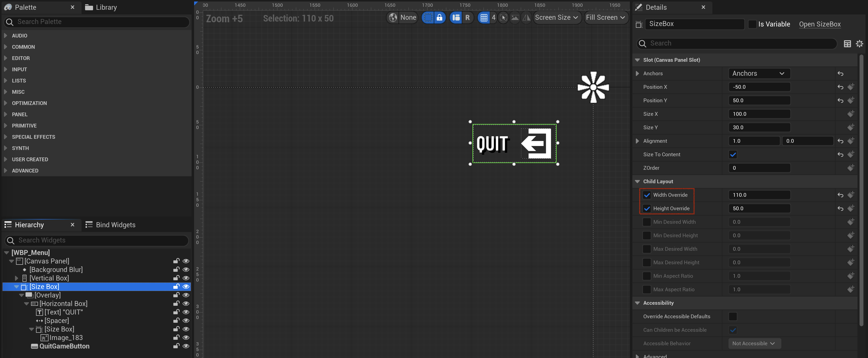This screenshot has height=358, width=868.
Task: Click the Search Palette field
Action: [x=97, y=22]
